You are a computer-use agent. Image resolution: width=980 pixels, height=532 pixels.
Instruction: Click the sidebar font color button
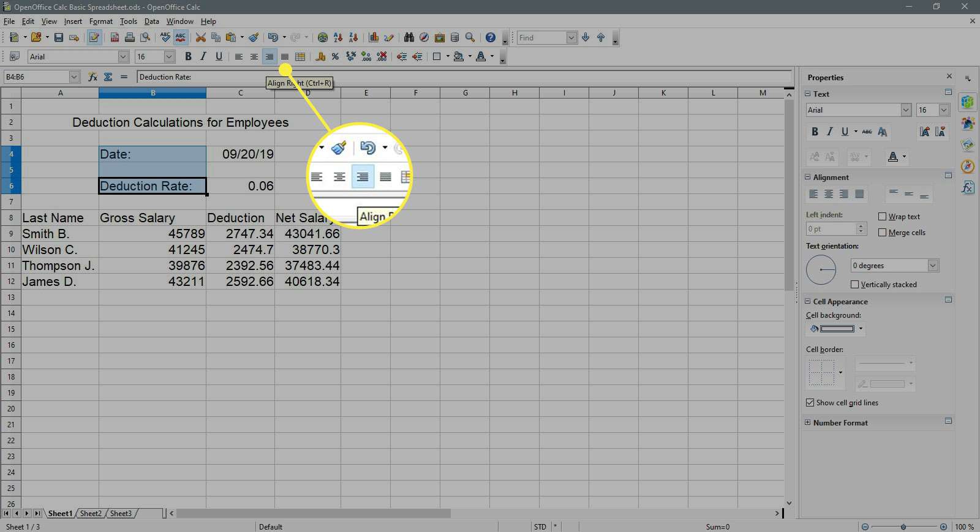click(893, 157)
